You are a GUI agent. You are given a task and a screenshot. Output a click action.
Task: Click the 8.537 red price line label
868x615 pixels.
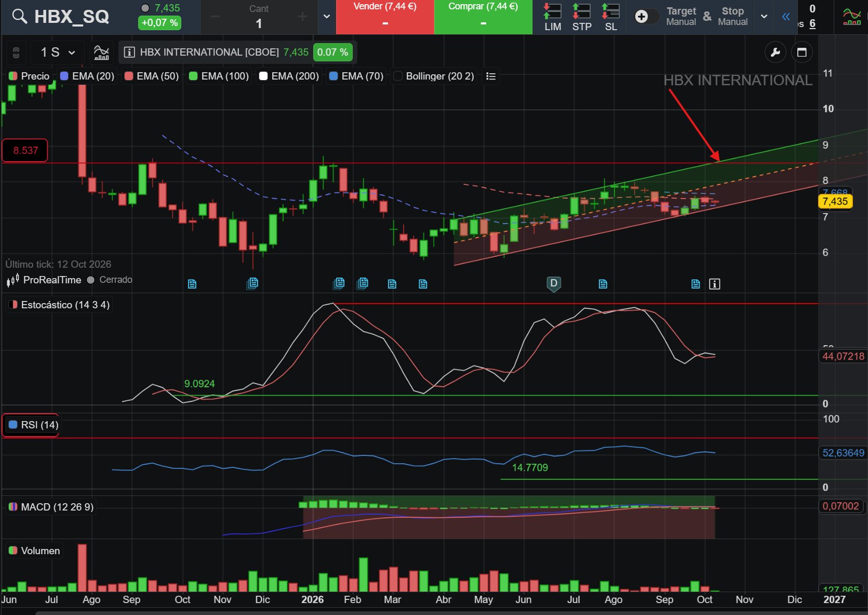25,151
